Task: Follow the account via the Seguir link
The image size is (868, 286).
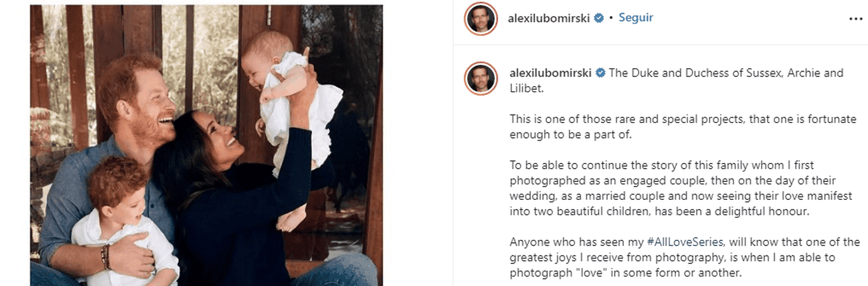Action: tap(636, 17)
